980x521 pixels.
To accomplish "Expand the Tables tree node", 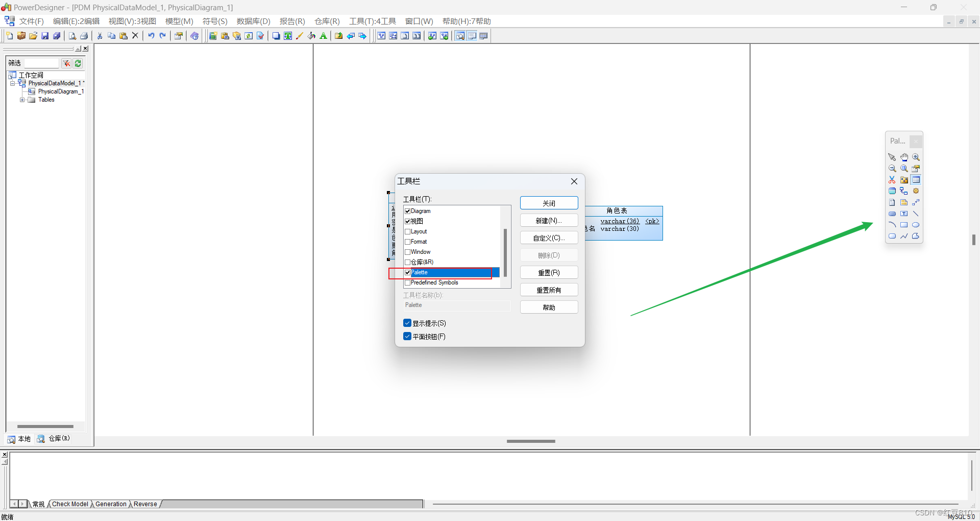I will [x=22, y=100].
